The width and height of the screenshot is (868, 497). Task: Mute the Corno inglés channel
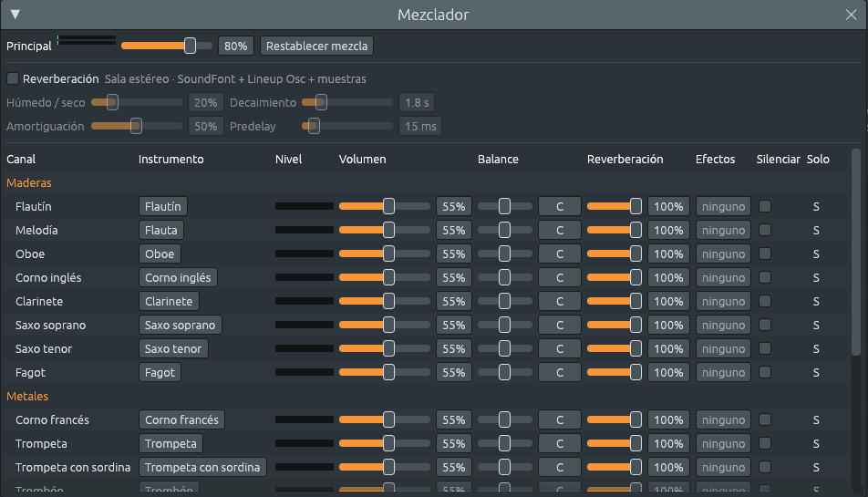click(x=764, y=278)
